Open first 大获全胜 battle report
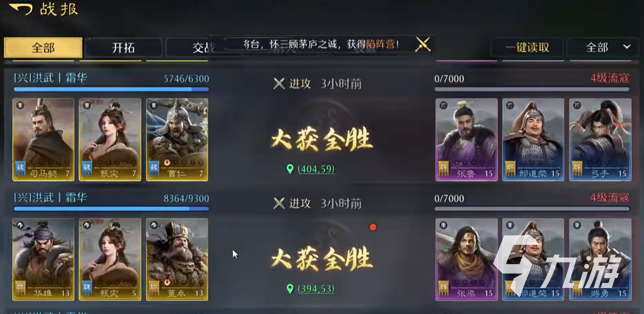The width and height of the screenshot is (644, 314). [322, 141]
